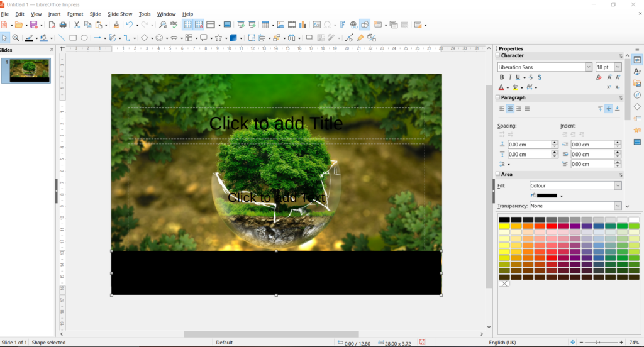
Task: Open the Gallery sidebar deck
Action: [637, 84]
